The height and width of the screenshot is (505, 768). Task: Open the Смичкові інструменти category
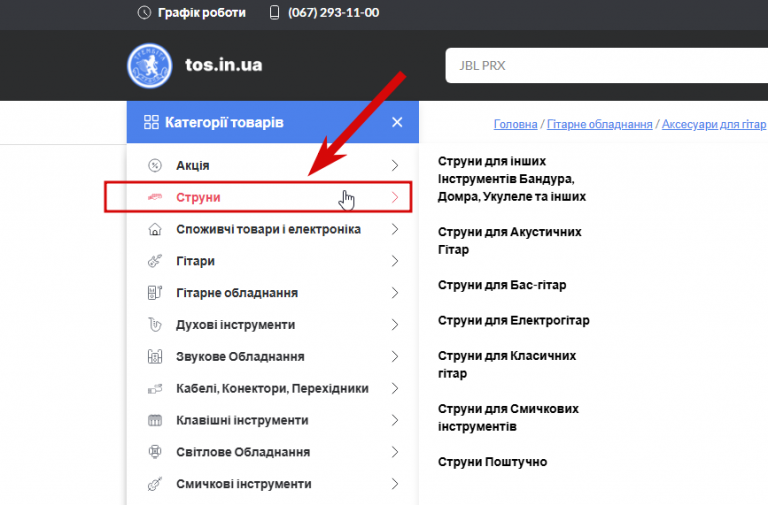pyautogui.click(x=244, y=484)
